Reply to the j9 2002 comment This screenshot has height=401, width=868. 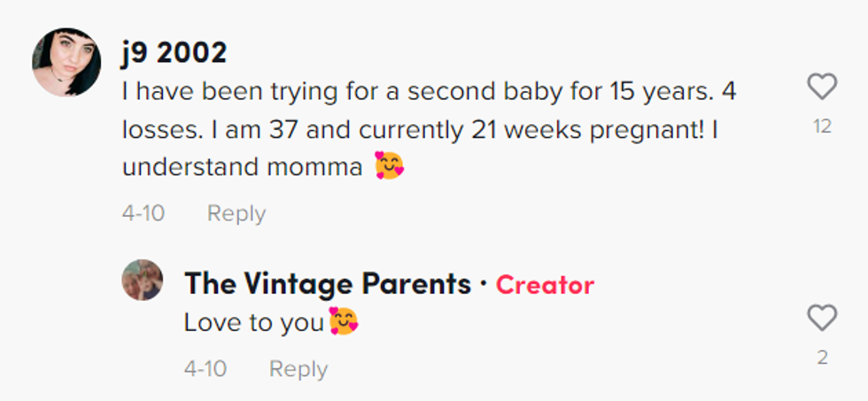[x=236, y=213]
